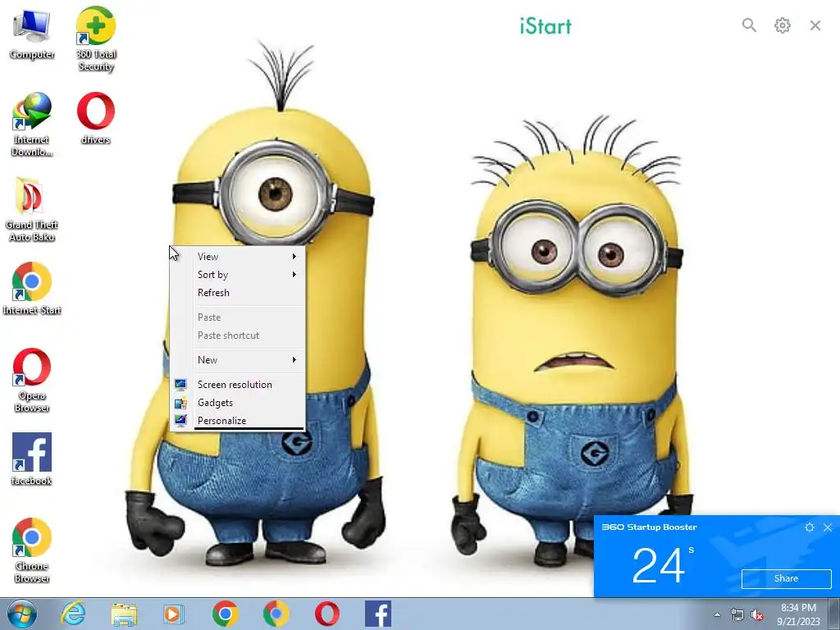Open the Computer desktop icon
Image resolution: width=840 pixels, height=630 pixels.
coord(32,34)
